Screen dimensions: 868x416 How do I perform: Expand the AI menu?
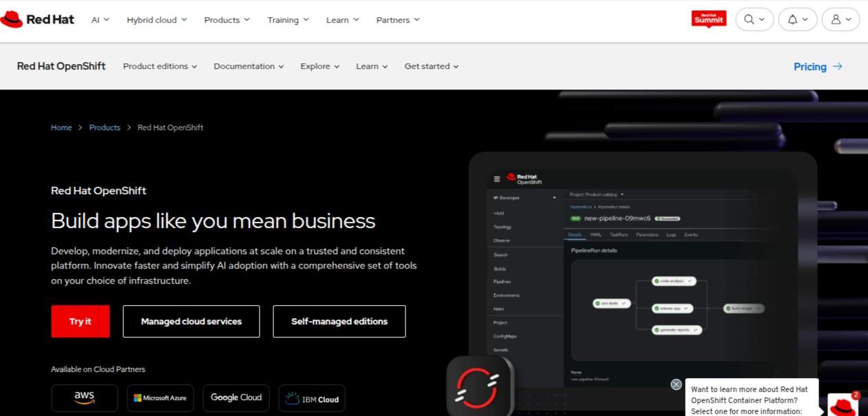point(100,20)
